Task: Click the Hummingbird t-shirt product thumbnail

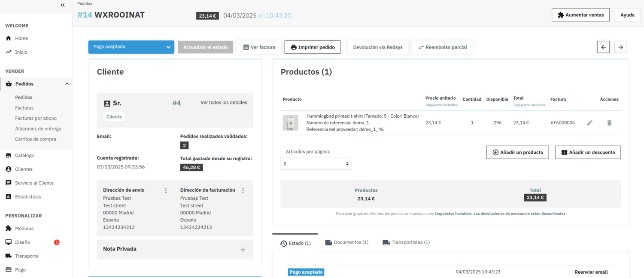Action: 290,123
